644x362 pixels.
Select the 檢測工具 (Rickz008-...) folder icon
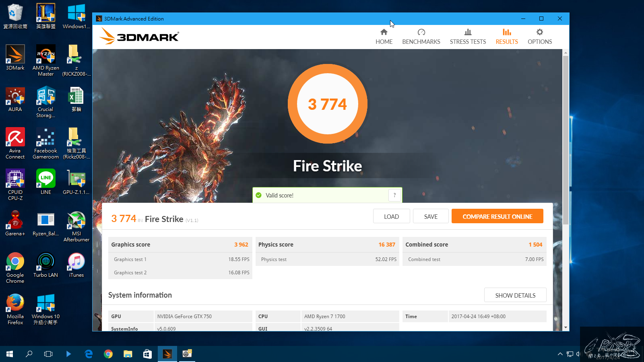click(x=76, y=144)
